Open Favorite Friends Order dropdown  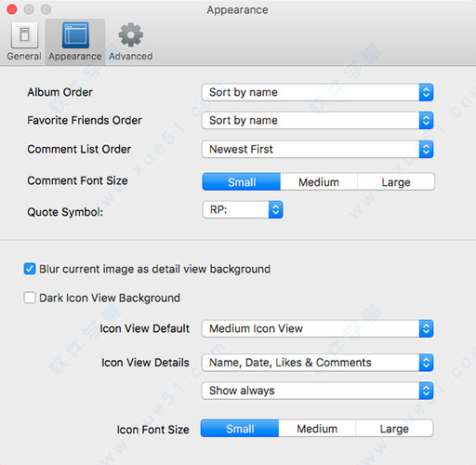point(317,120)
